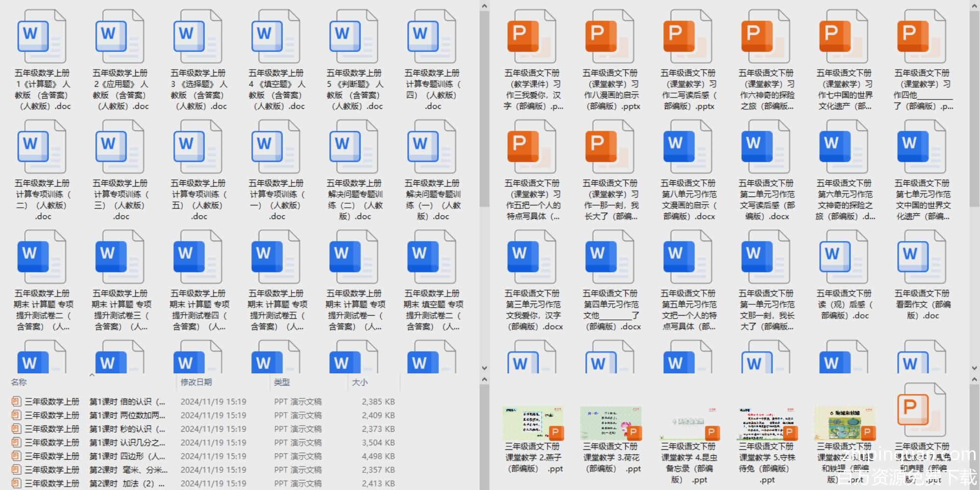980x490 pixels.
Task: Select the 5《判断题》Word document icon
Action: click(x=353, y=37)
